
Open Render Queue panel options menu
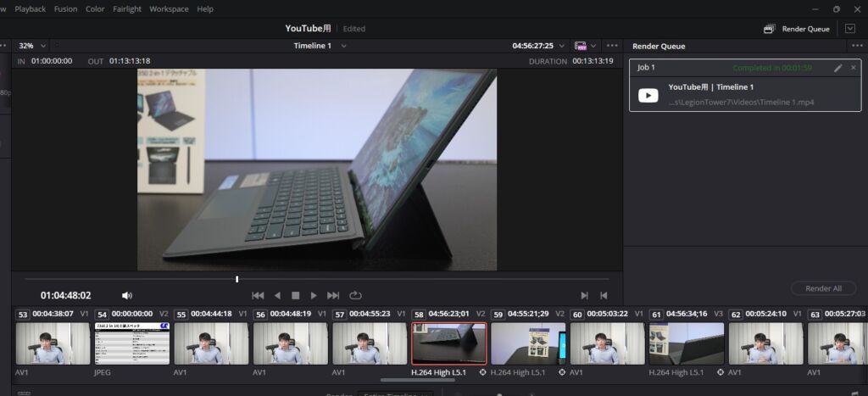click(x=856, y=46)
